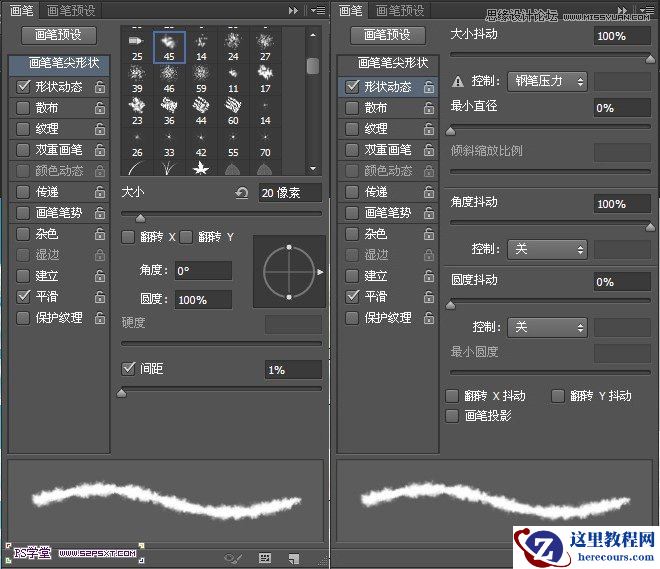Image resolution: width=660 pixels, height=569 pixels.
Task: Toggle lock icon for 散布 in left panel
Action: click(100, 108)
